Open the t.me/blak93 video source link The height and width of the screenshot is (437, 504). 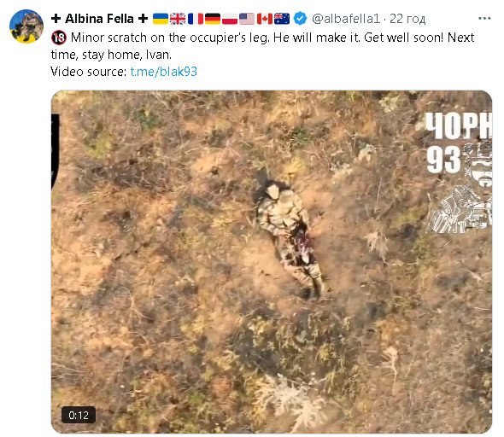(164, 72)
